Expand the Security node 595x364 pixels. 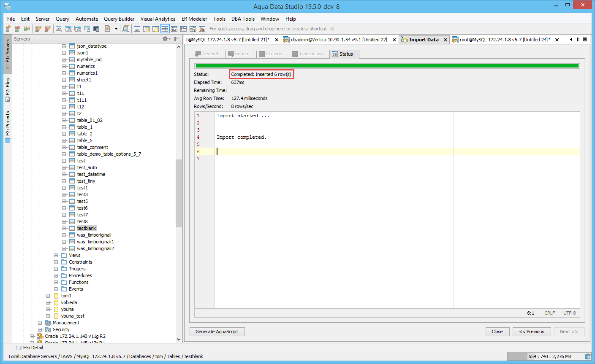tap(40, 329)
